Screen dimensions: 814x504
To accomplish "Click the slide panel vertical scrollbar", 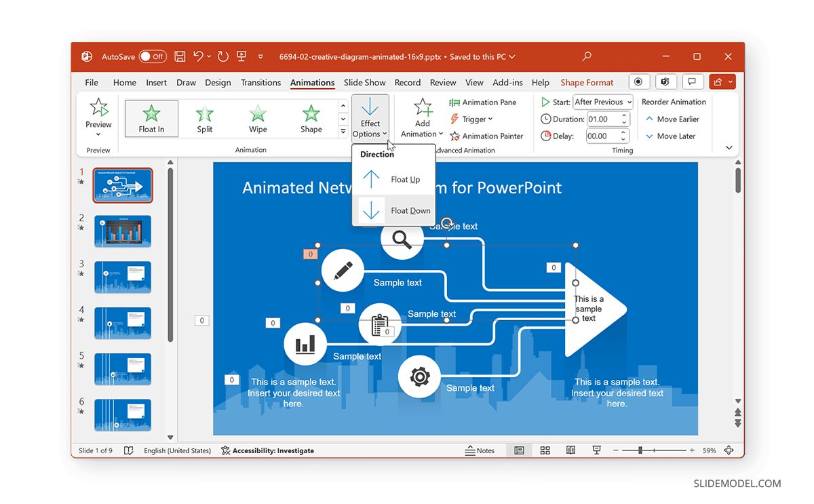I will pos(170,254).
